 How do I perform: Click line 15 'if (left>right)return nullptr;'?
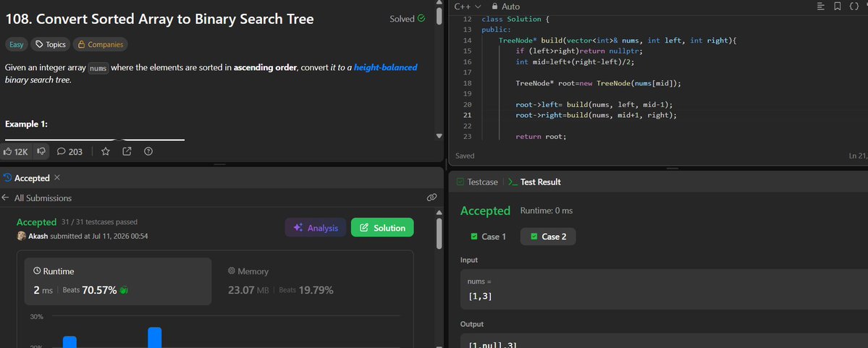pyautogui.click(x=580, y=51)
